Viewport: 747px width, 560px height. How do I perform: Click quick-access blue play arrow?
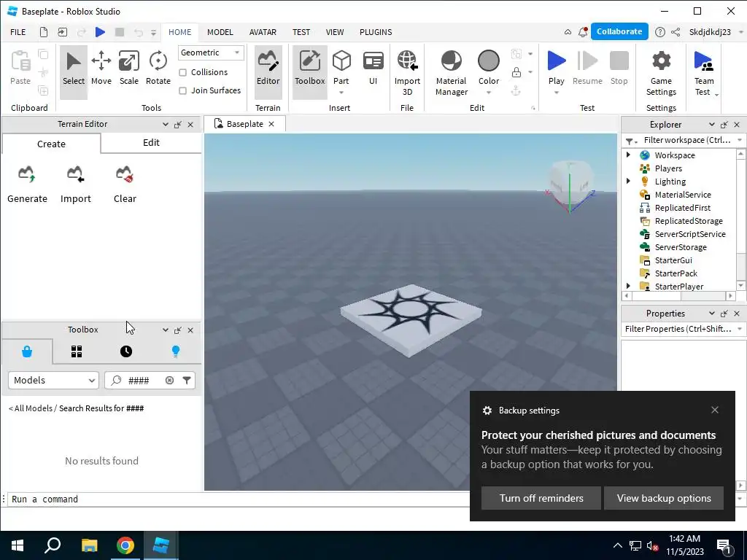[x=100, y=32]
